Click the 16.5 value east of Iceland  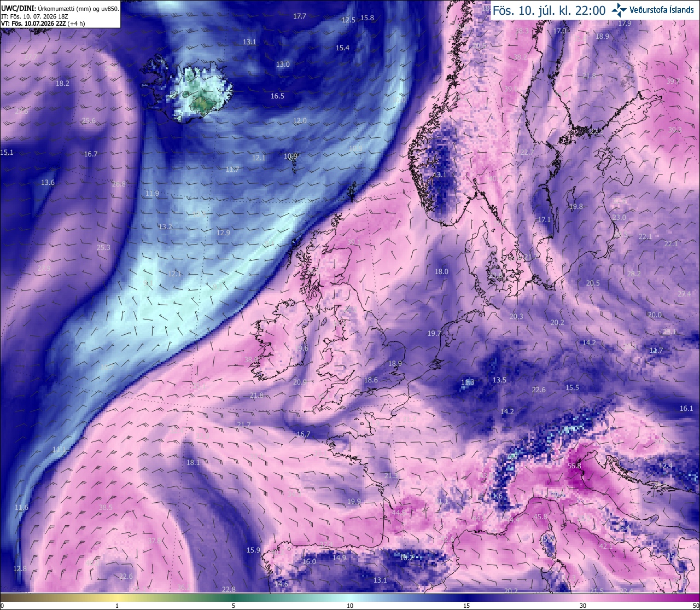tap(277, 96)
